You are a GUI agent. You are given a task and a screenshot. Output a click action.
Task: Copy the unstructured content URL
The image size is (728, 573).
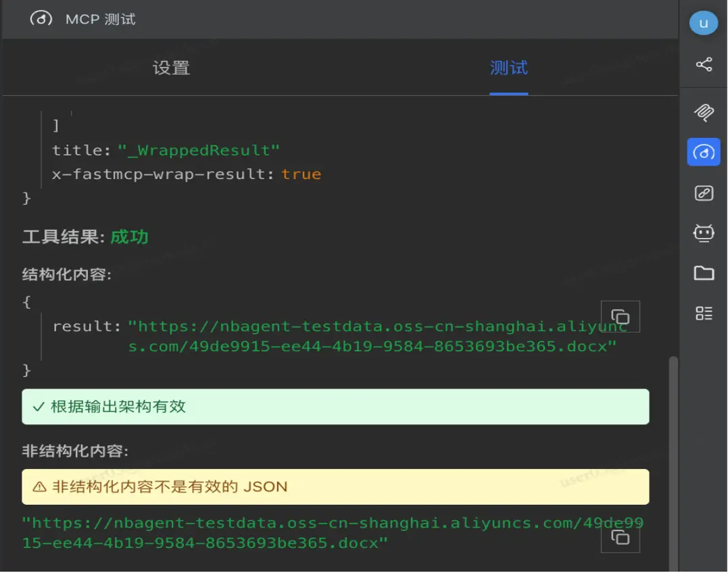point(620,537)
